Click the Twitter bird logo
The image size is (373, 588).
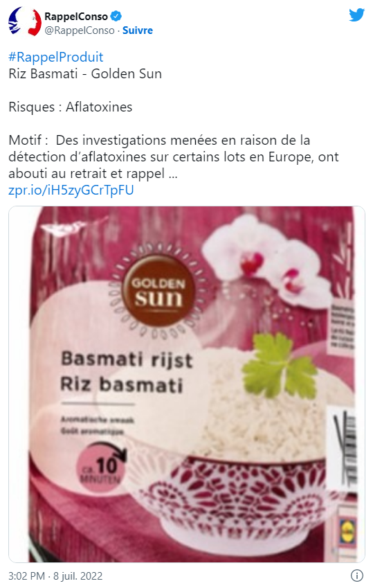point(356,15)
